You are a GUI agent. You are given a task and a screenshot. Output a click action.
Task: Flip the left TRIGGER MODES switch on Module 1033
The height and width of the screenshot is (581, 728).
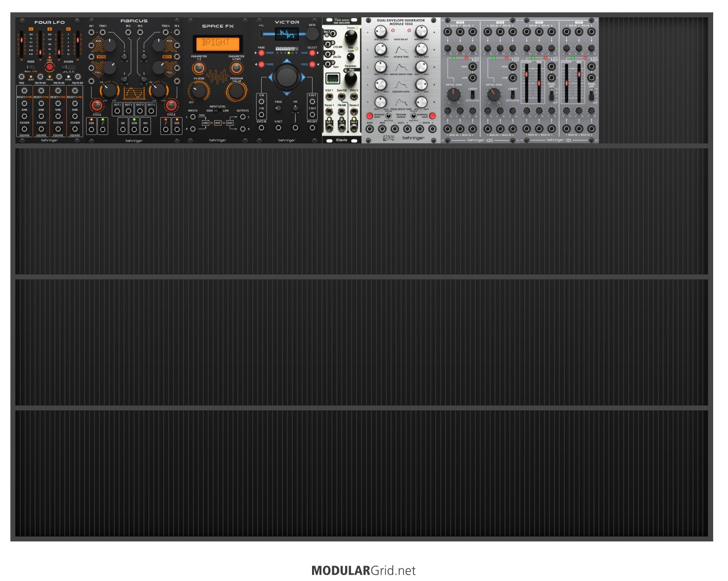[x=388, y=116]
